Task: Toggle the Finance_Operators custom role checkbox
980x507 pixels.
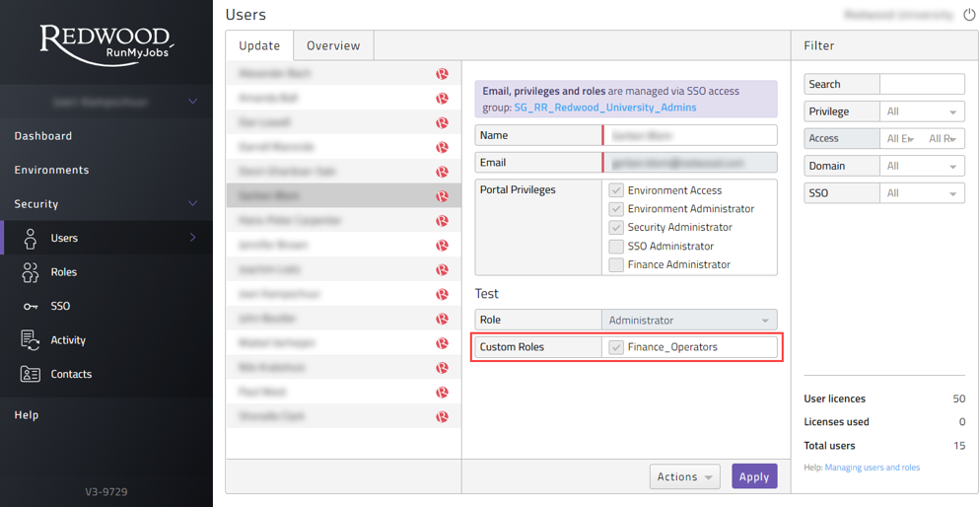Action: tap(616, 347)
